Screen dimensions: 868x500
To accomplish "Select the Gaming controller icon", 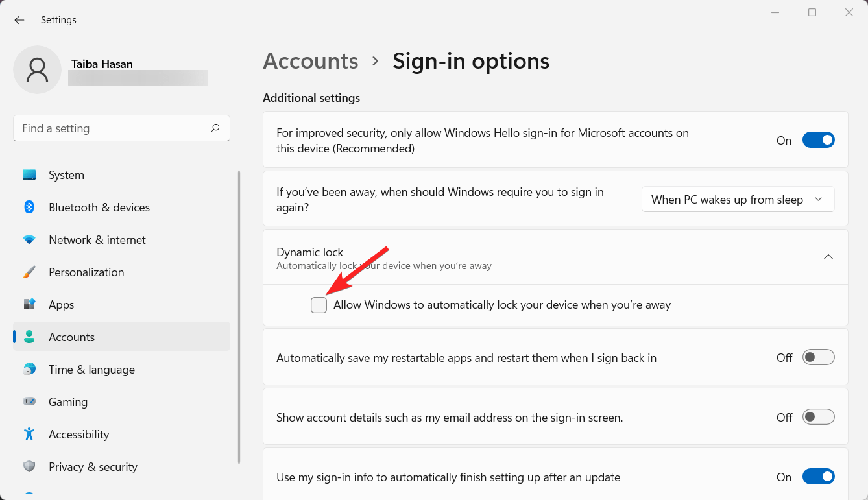I will pyautogui.click(x=29, y=402).
